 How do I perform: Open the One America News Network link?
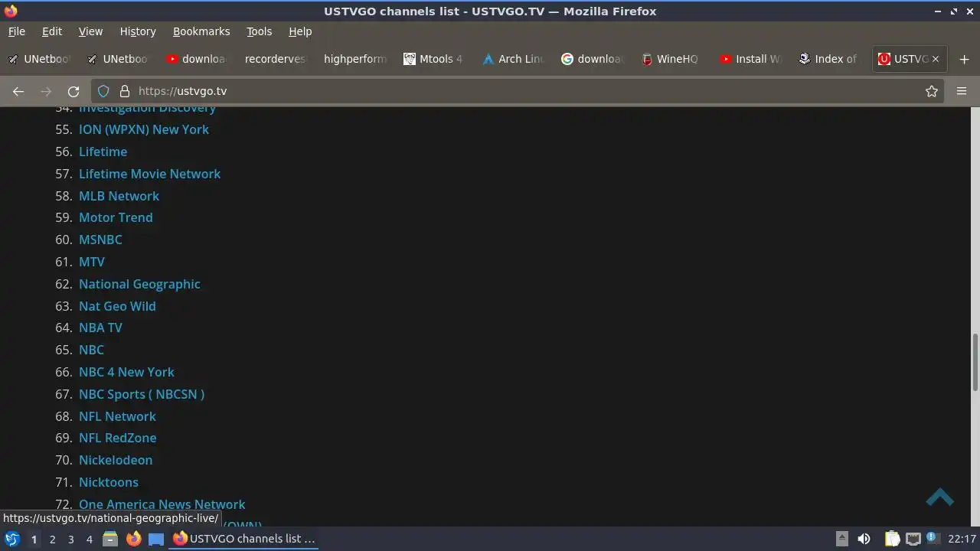pyautogui.click(x=162, y=504)
